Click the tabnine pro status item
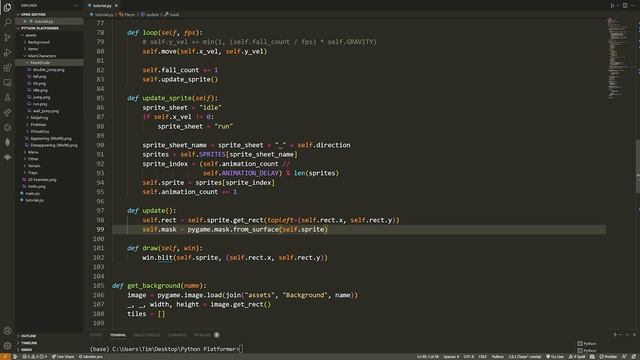Screen dimensions: 640x360 [x=91, y=357]
